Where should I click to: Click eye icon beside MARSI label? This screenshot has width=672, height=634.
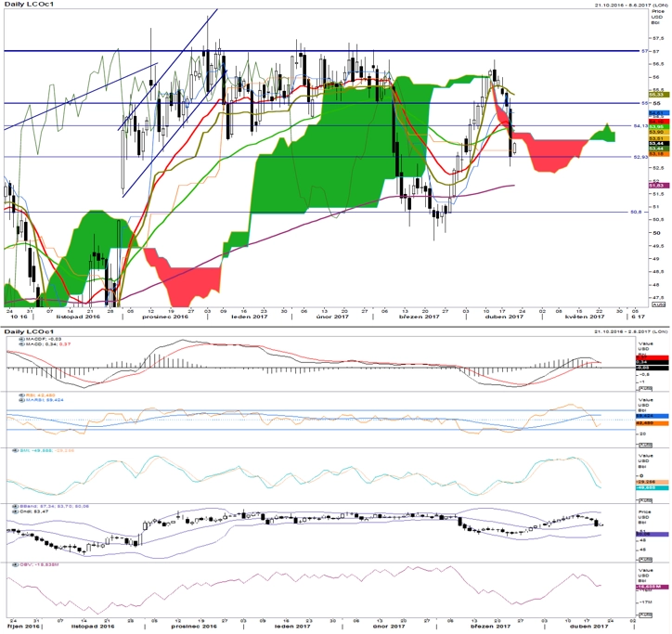(22, 400)
